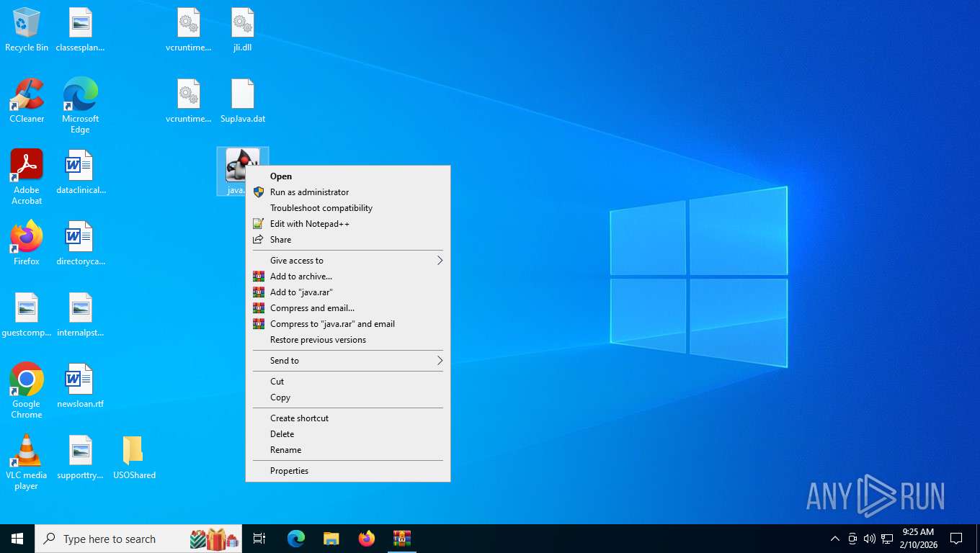
Task: Select the newsloan.rtf document icon
Action: pyautogui.click(x=80, y=387)
